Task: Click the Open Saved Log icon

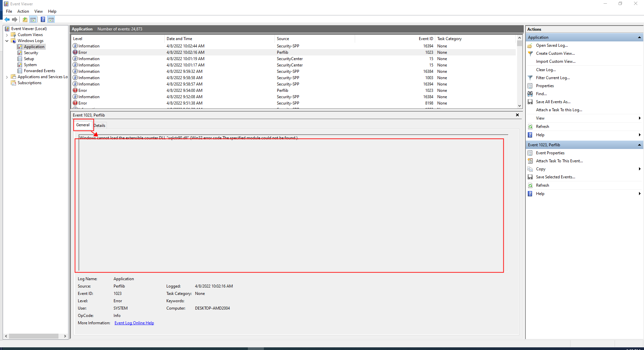Action: click(530, 45)
